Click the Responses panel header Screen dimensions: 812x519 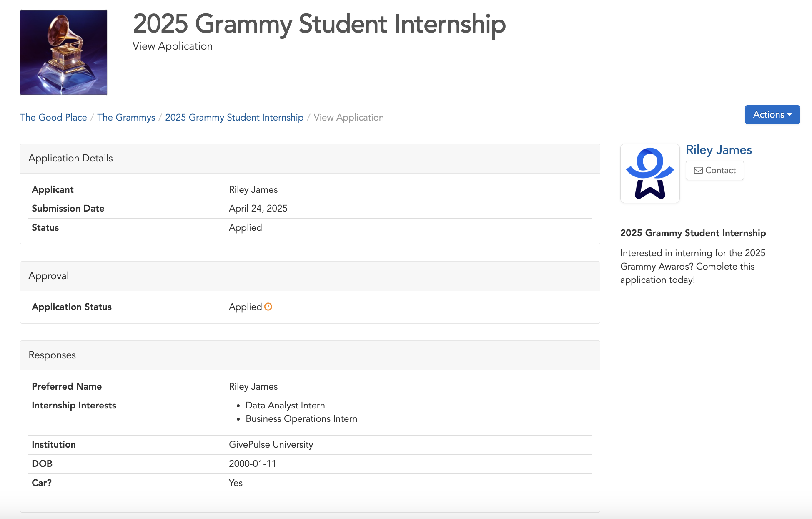(x=310, y=355)
